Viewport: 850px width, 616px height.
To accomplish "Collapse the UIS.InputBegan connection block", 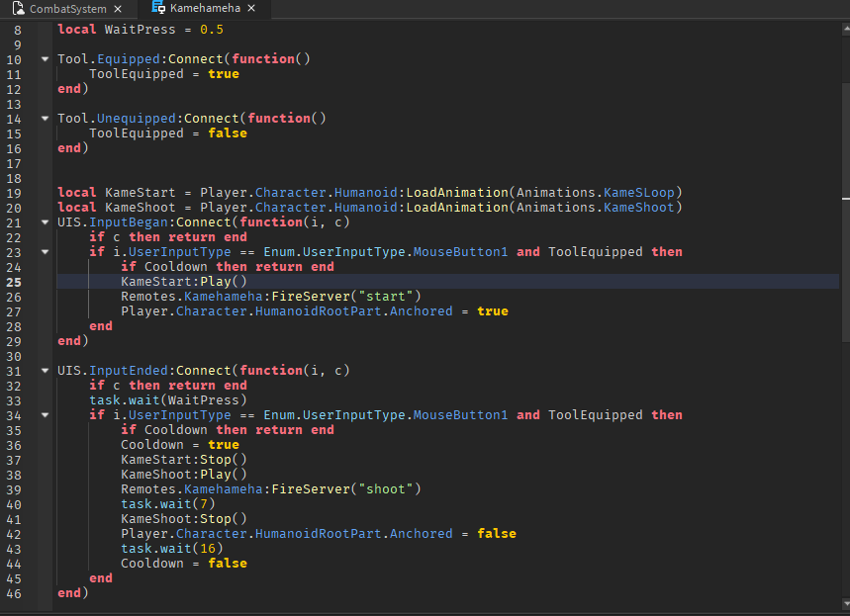I will 43,221.
